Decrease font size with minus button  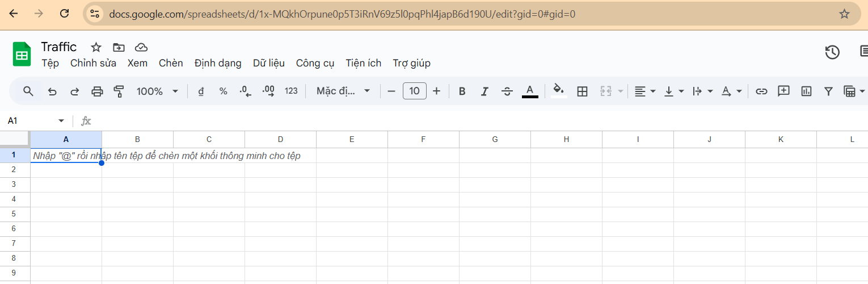[x=391, y=91]
